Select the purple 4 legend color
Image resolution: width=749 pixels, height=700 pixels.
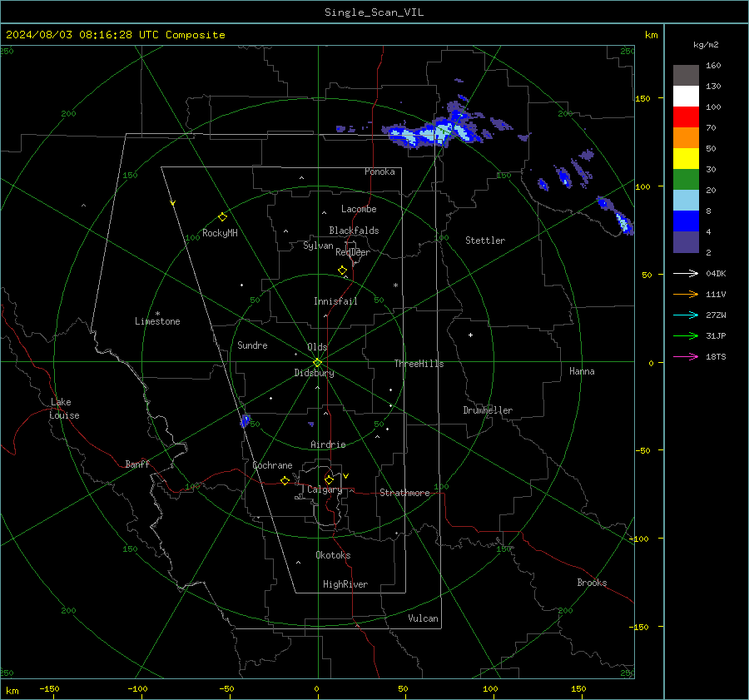point(686,242)
